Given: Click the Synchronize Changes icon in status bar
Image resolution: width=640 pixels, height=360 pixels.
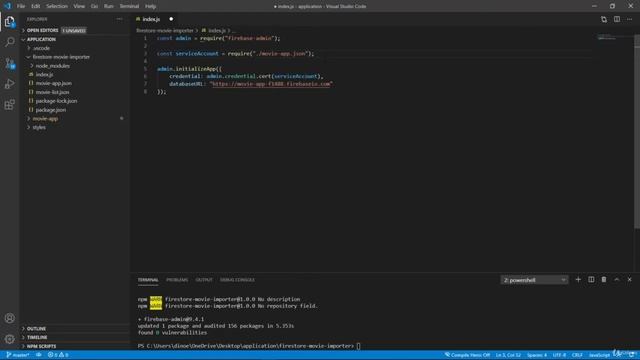Looking at the screenshot, I should [x=39, y=355].
